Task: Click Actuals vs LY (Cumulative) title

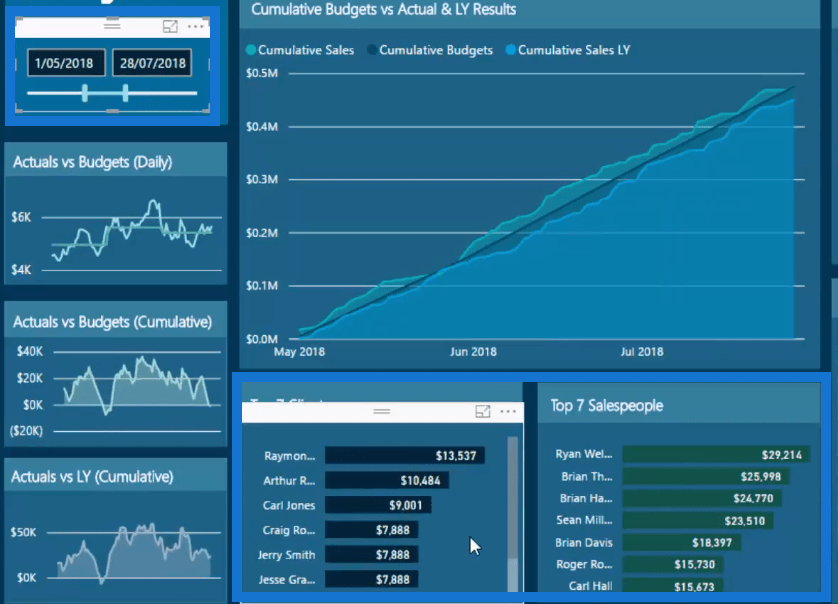Action: coord(92,476)
